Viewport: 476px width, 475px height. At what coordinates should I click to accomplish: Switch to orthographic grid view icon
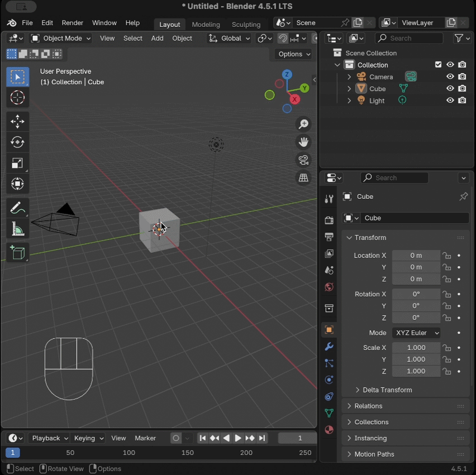tap(303, 178)
